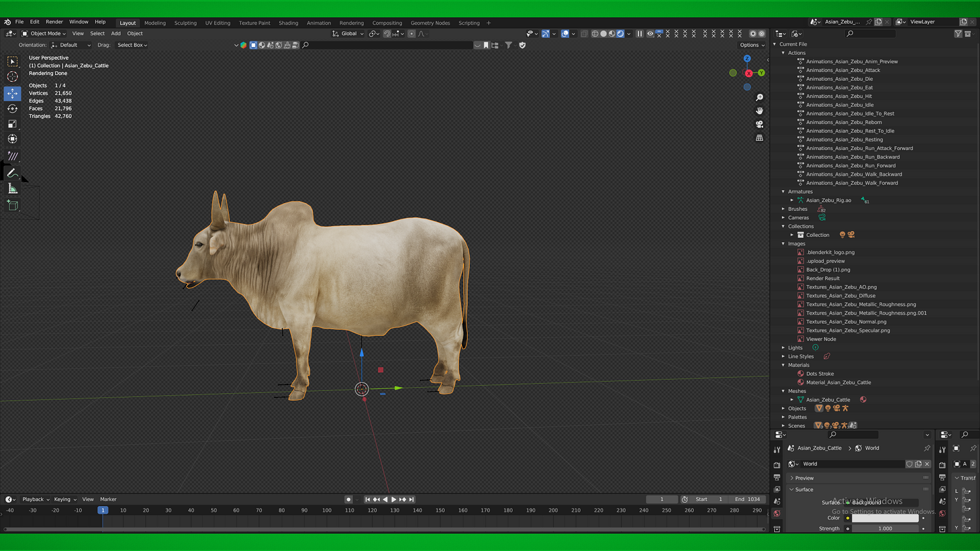
Task: Click the viewport zoom magnifier icon
Action: [759, 97]
